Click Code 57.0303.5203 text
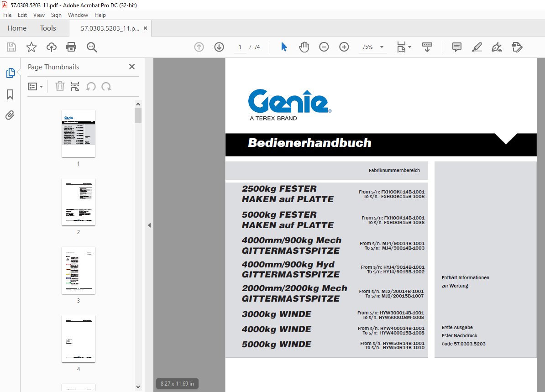The height and width of the screenshot is (392, 545). pos(464,344)
